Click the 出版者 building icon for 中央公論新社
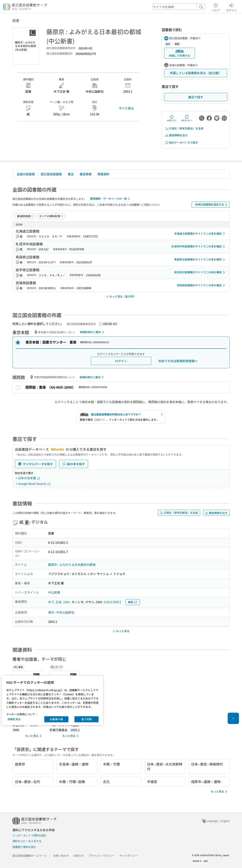 [x=95, y=85]
